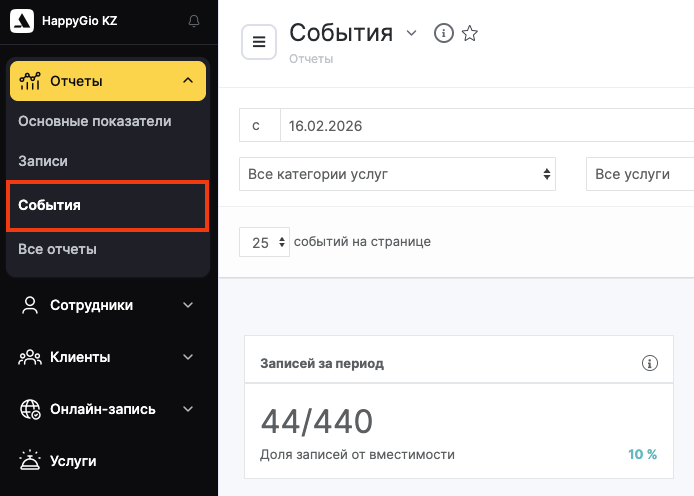
Task: Click info icon next to События title
Action: (443, 34)
